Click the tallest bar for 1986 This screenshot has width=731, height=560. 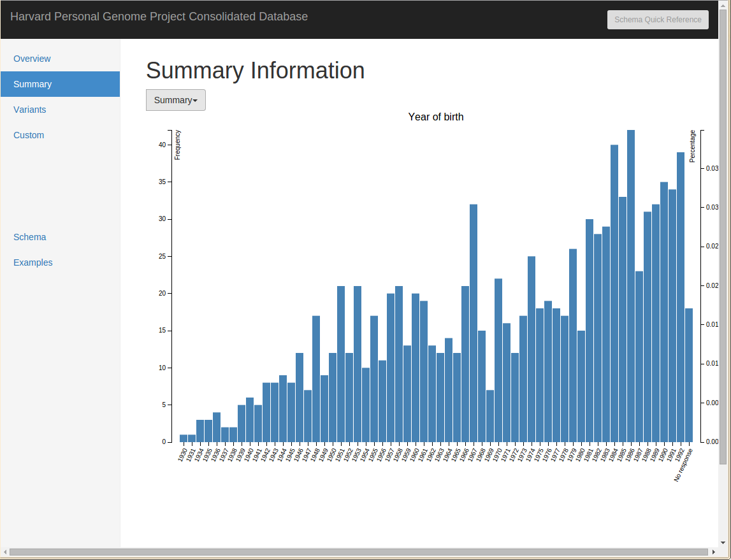631,287
